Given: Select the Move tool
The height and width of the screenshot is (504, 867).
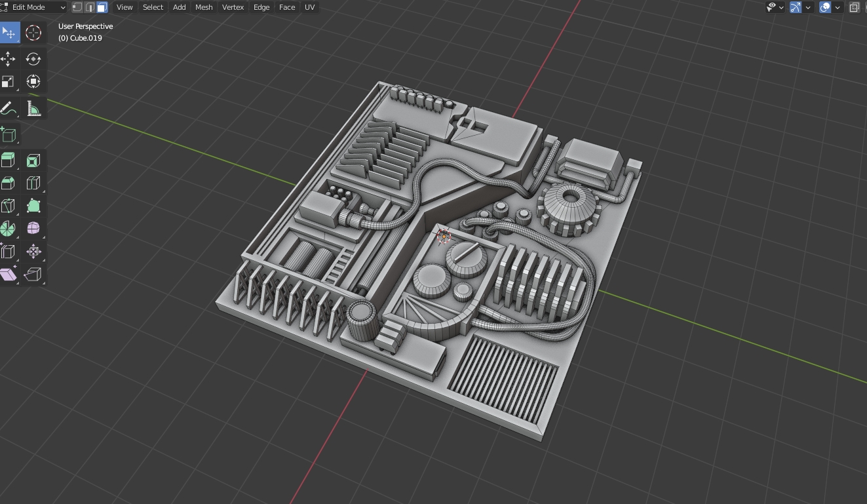Looking at the screenshot, I should point(9,58).
